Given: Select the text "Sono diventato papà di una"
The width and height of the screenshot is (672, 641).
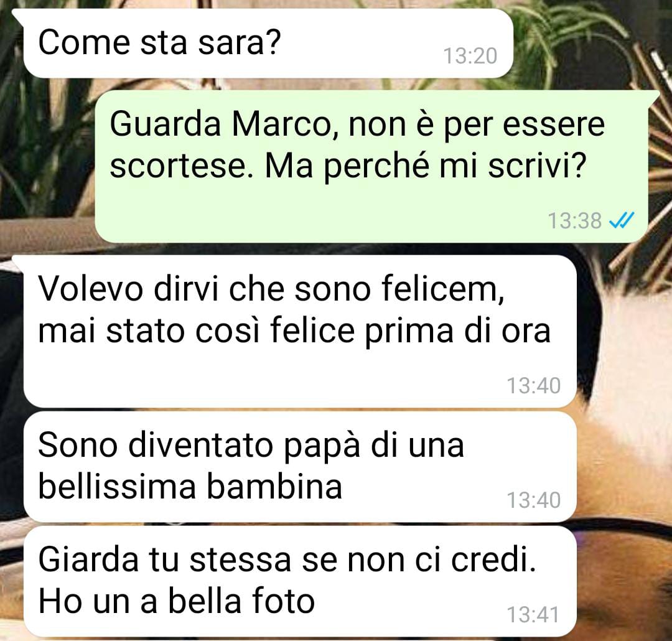Looking at the screenshot, I should click(251, 446).
